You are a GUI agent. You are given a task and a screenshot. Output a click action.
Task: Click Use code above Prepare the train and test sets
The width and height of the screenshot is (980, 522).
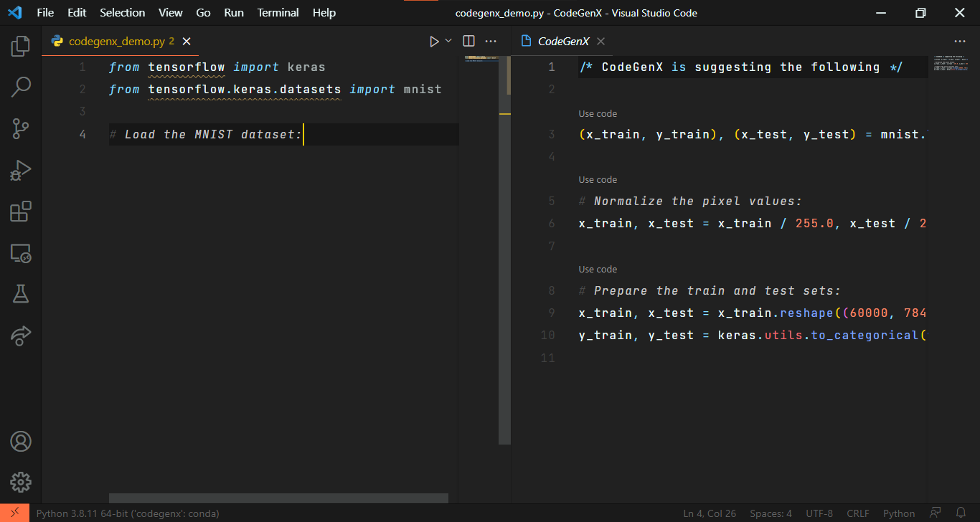point(598,269)
